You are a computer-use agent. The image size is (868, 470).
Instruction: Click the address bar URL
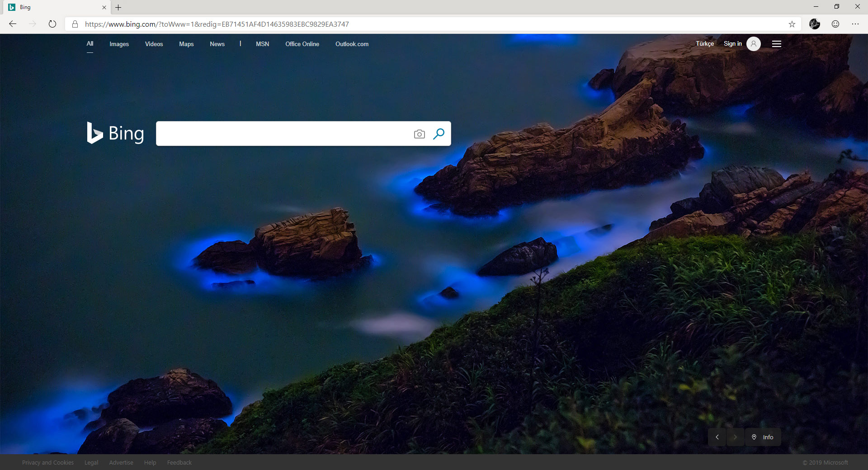coord(217,24)
